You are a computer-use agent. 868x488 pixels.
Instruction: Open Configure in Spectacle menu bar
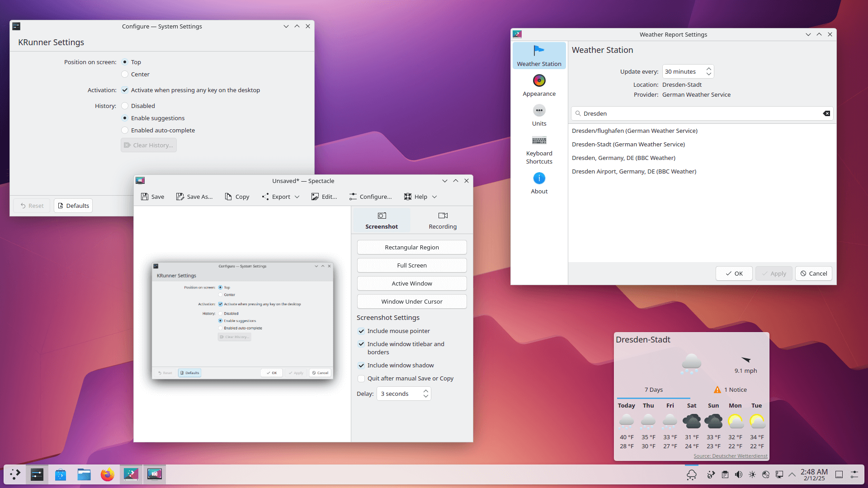pos(371,197)
